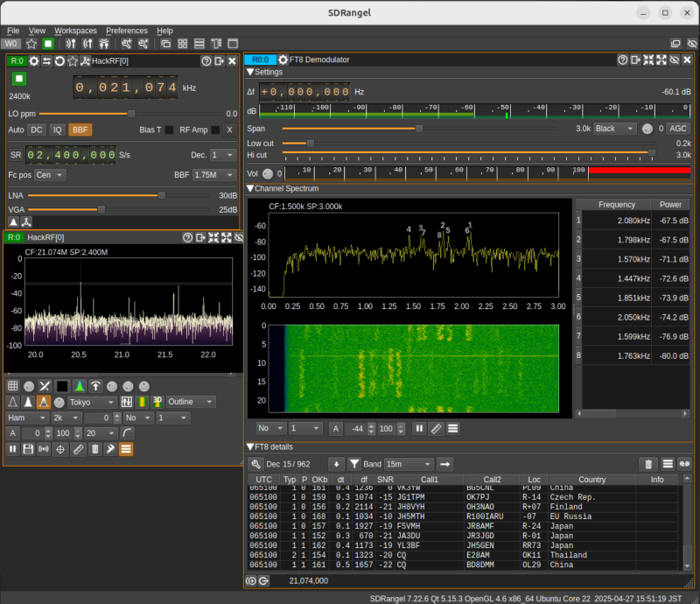Pause the main spectrum display
The width and height of the screenshot is (700, 604).
(13, 449)
